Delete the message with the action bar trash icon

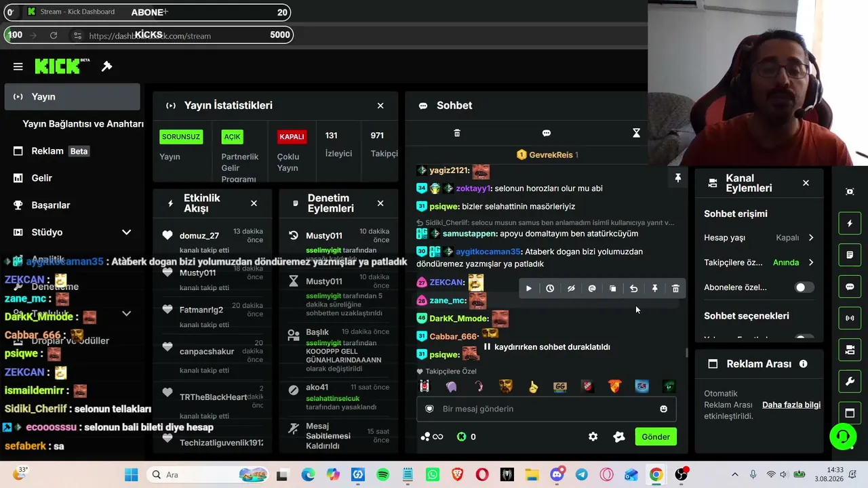pos(675,289)
